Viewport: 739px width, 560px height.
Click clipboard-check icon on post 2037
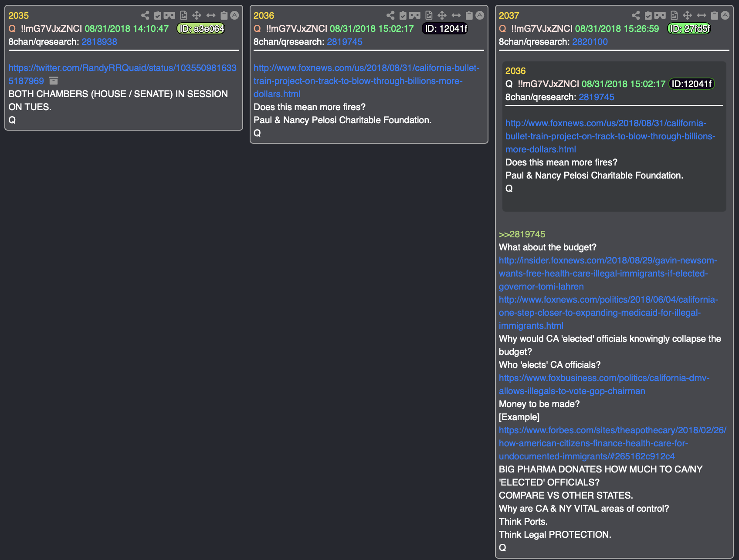(x=648, y=16)
